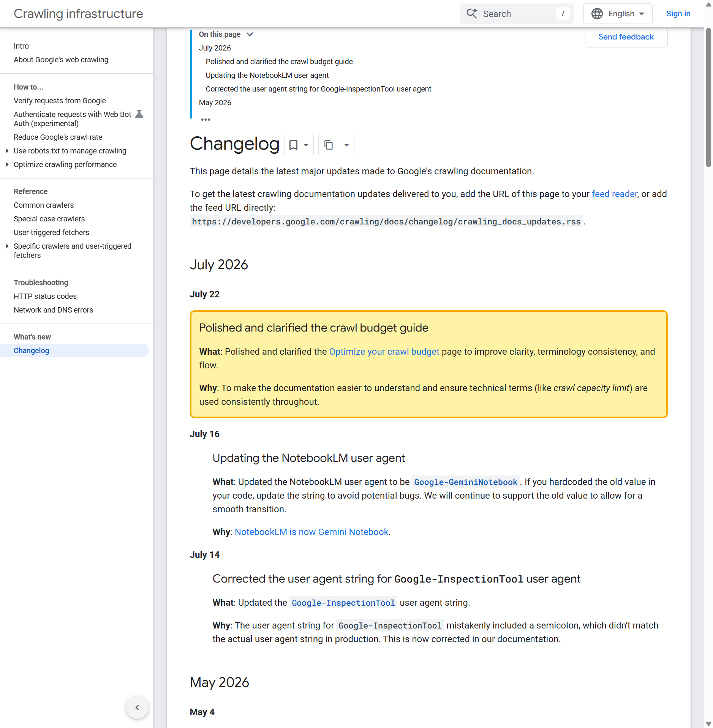This screenshot has width=713, height=728.
Task: Click the May 4 date heading
Action: (202, 712)
